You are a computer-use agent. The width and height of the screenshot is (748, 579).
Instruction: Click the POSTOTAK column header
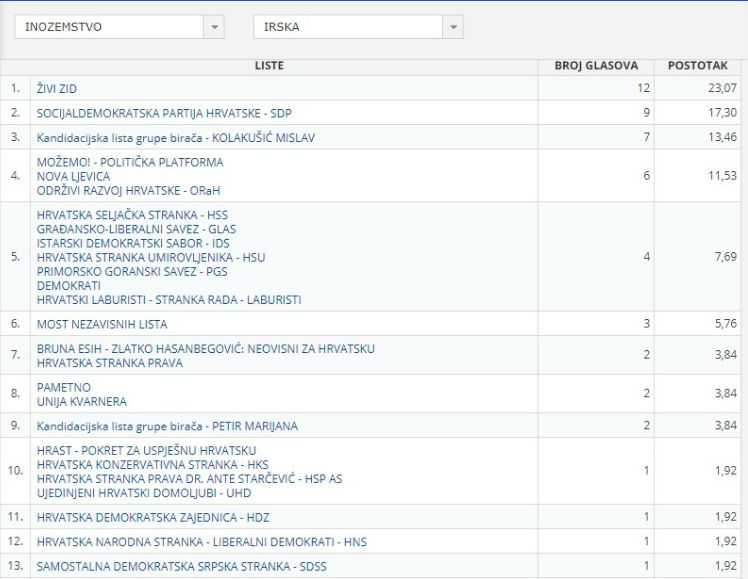point(697,66)
